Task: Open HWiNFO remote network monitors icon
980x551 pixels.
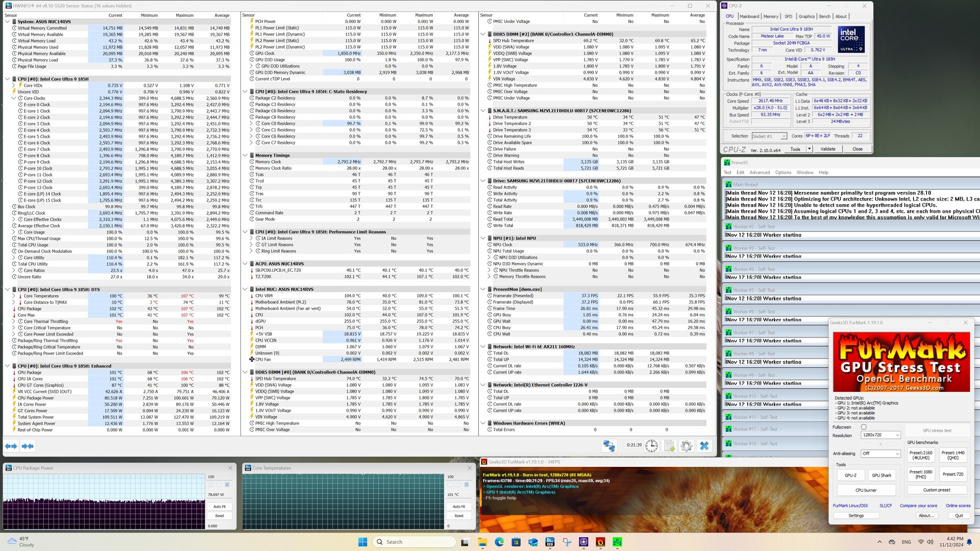Action: click(609, 445)
